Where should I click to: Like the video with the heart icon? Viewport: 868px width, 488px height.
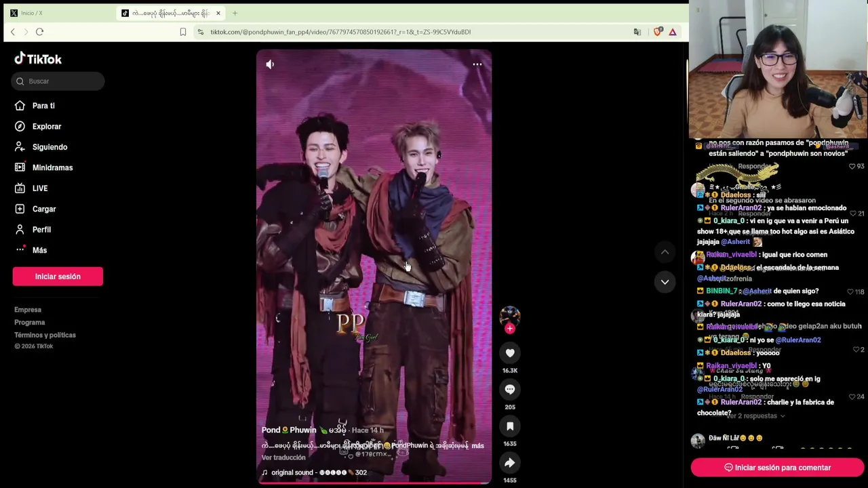510,352
